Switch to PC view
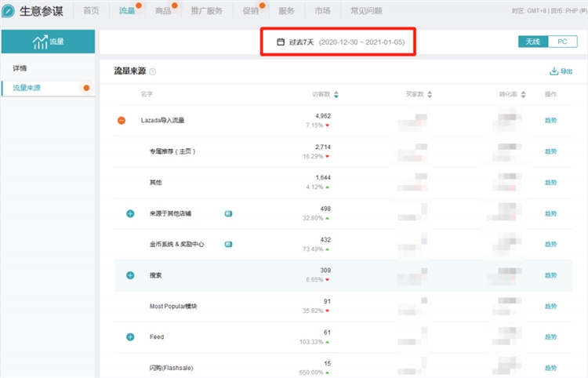The width and height of the screenshot is (588, 378). 562,42
